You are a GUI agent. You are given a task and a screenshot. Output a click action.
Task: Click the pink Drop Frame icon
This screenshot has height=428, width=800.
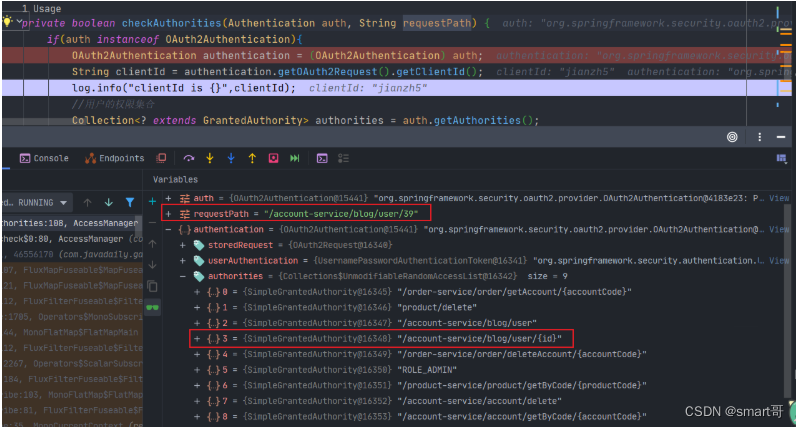point(273,158)
